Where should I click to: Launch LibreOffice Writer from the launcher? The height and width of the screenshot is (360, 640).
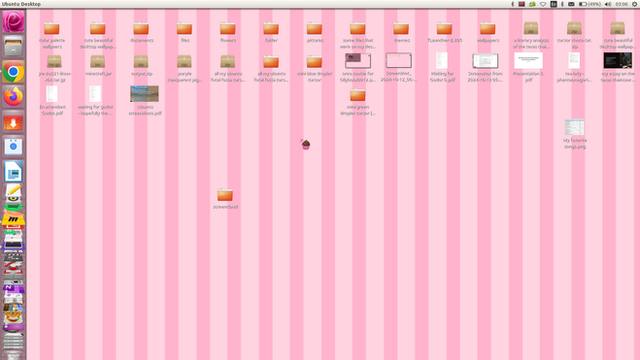(13, 172)
